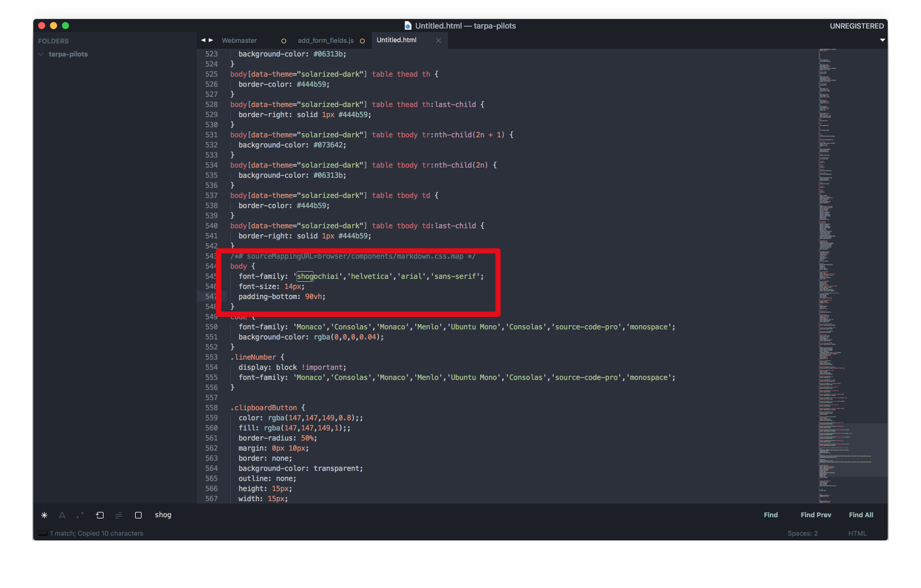Click the unsaved dot on add_form_fields.js tab
The image size is (921, 588).
coord(362,40)
